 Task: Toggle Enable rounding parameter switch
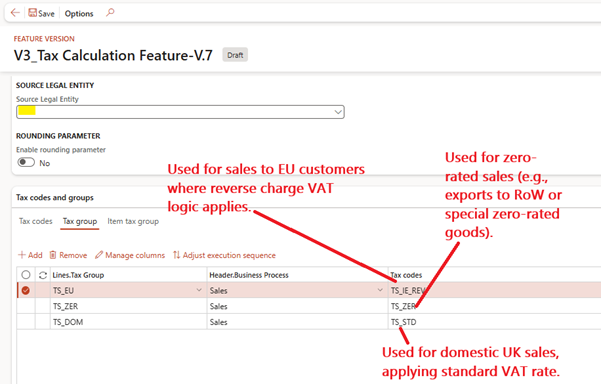pos(26,162)
